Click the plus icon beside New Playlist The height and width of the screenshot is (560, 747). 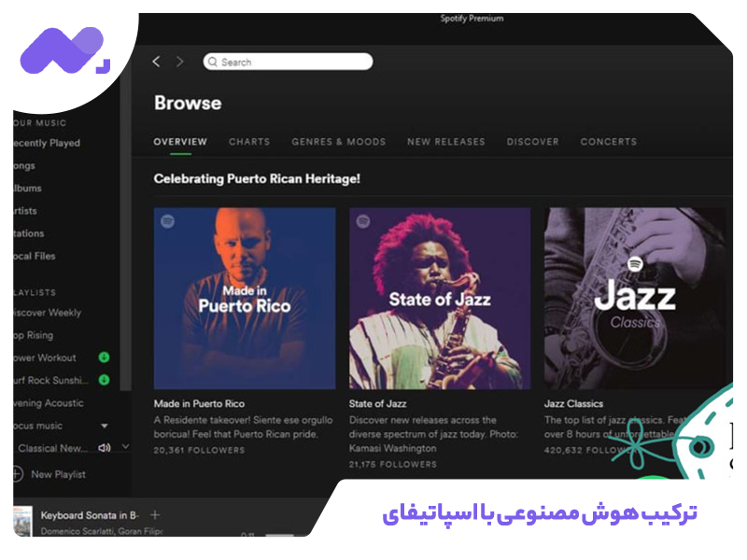click(17, 474)
